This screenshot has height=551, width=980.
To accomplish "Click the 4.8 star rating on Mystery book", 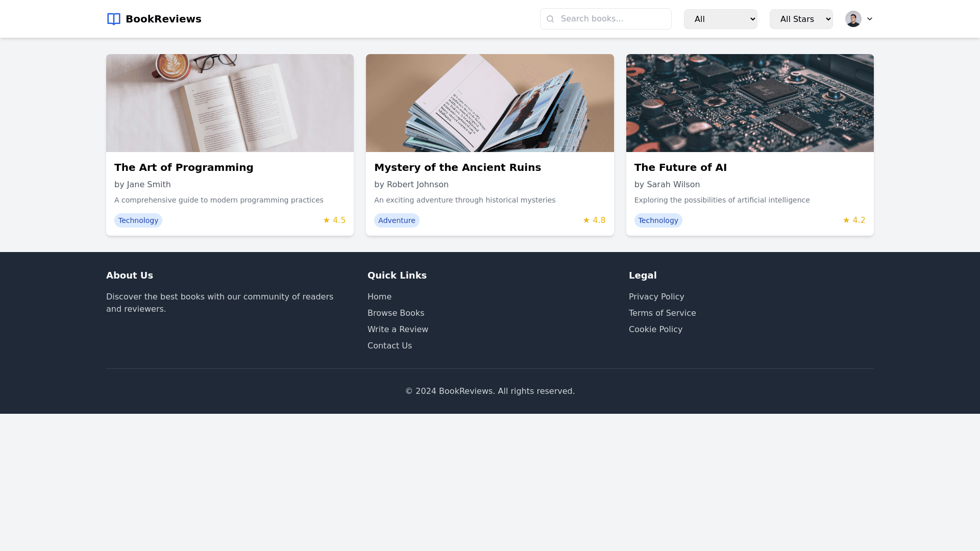I will 594,220.
